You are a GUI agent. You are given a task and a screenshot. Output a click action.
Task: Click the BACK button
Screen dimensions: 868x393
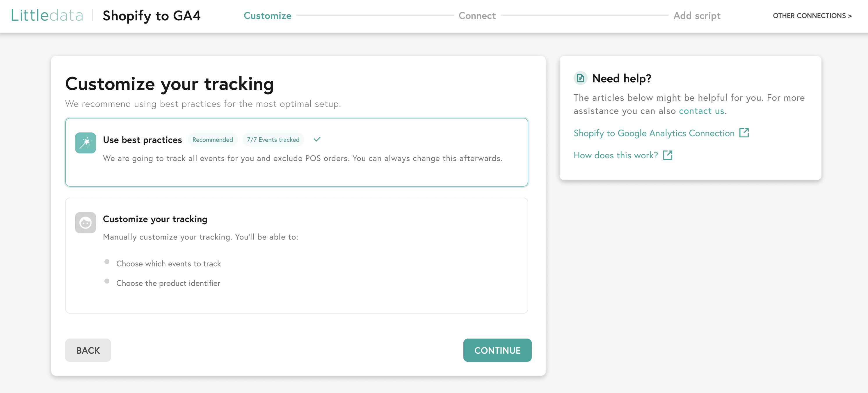point(88,350)
